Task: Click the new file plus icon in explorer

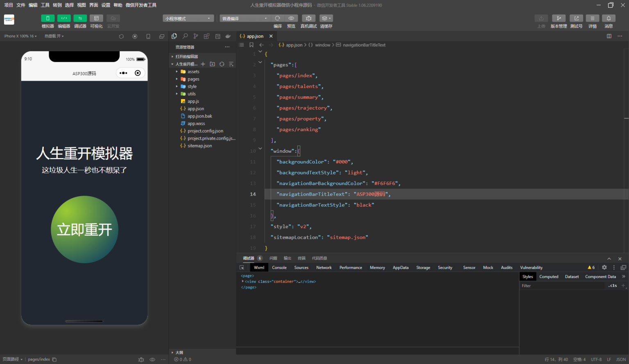Action: click(x=203, y=64)
